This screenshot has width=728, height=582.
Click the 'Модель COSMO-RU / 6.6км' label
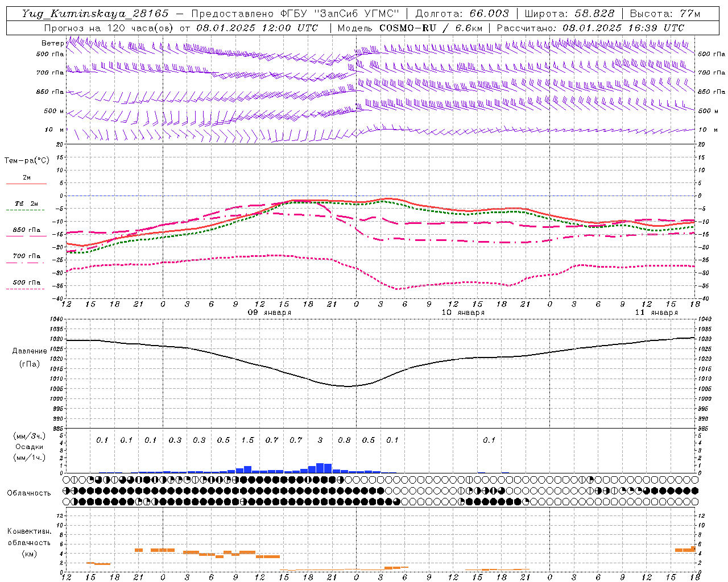click(410, 28)
